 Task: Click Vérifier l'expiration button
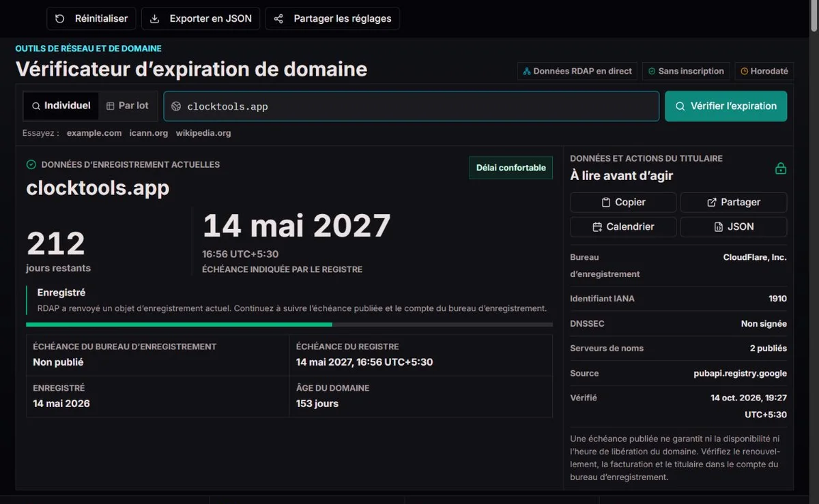(x=726, y=106)
